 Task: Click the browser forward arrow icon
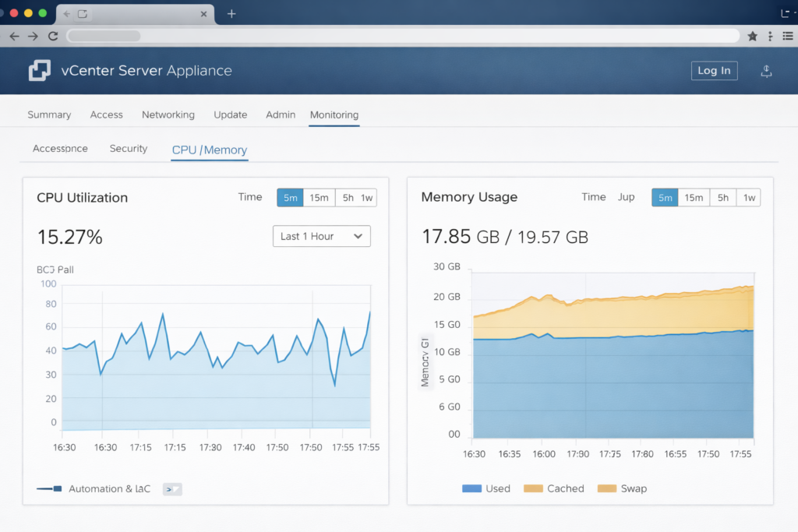pyautogui.click(x=33, y=36)
